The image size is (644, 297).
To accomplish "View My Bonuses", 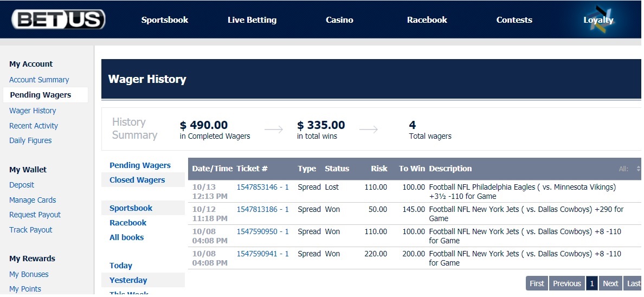I will 29,274.
